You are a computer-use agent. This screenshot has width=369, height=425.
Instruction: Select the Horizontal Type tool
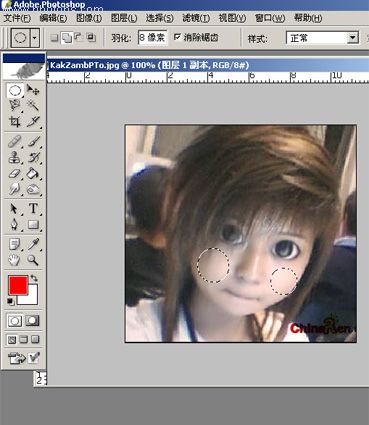pyautogui.click(x=33, y=208)
